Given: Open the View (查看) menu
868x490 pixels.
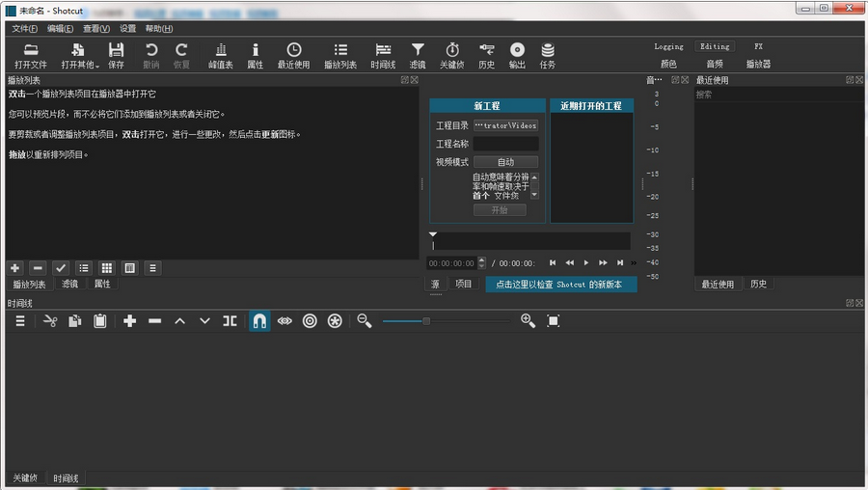Looking at the screenshot, I should click(96, 28).
